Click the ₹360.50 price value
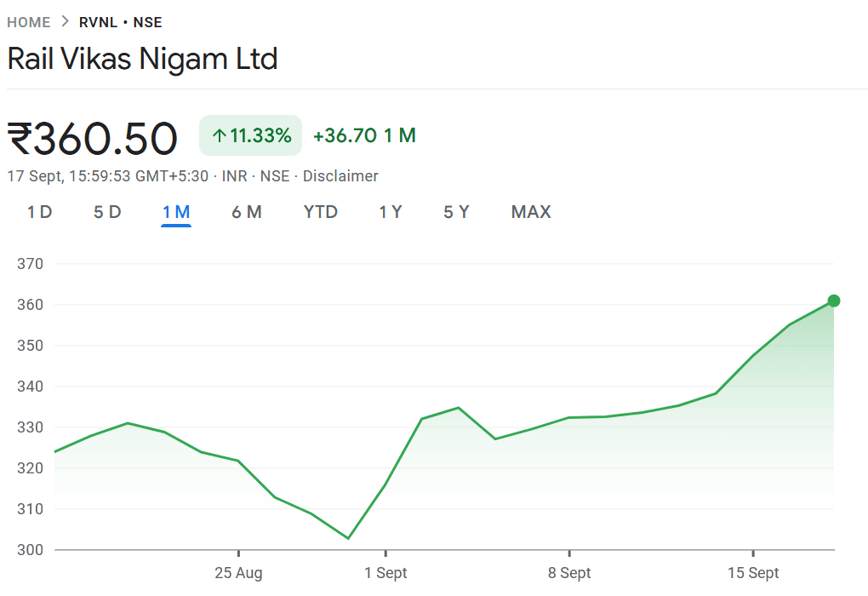Image resolution: width=868 pixels, height=596 pixels. pyautogui.click(x=92, y=138)
